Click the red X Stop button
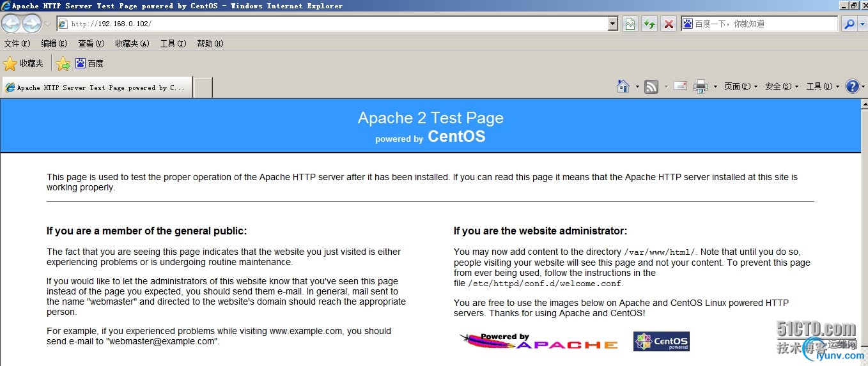 point(669,24)
